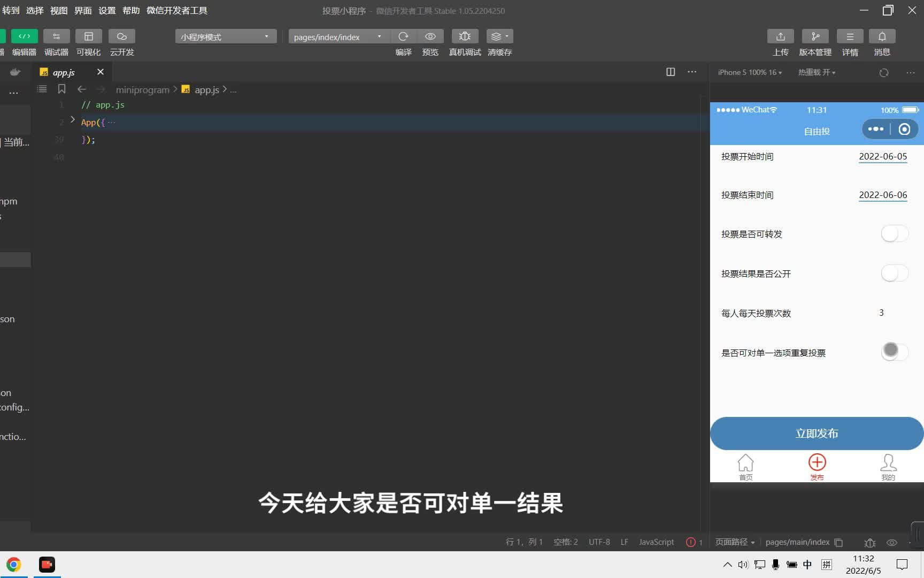Viewport: 924px width, 578px height.
Task: Switch to the 发布 publish tab
Action: click(x=817, y=467)
